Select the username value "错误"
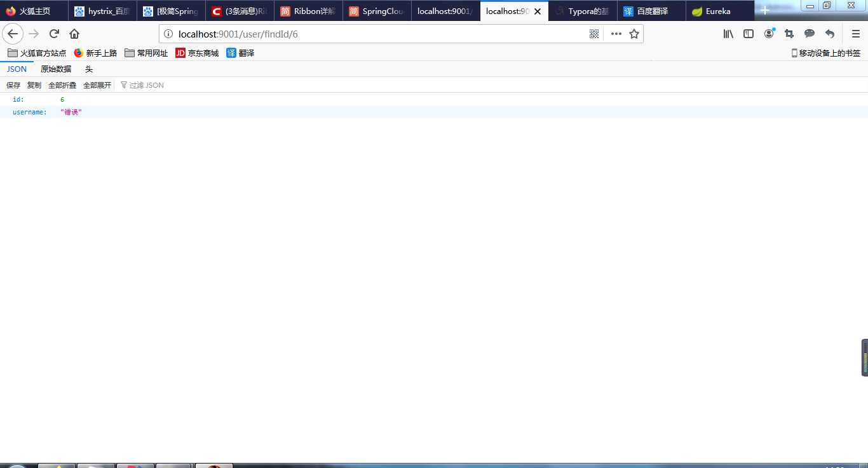868x468 pixels. [71, 112]
